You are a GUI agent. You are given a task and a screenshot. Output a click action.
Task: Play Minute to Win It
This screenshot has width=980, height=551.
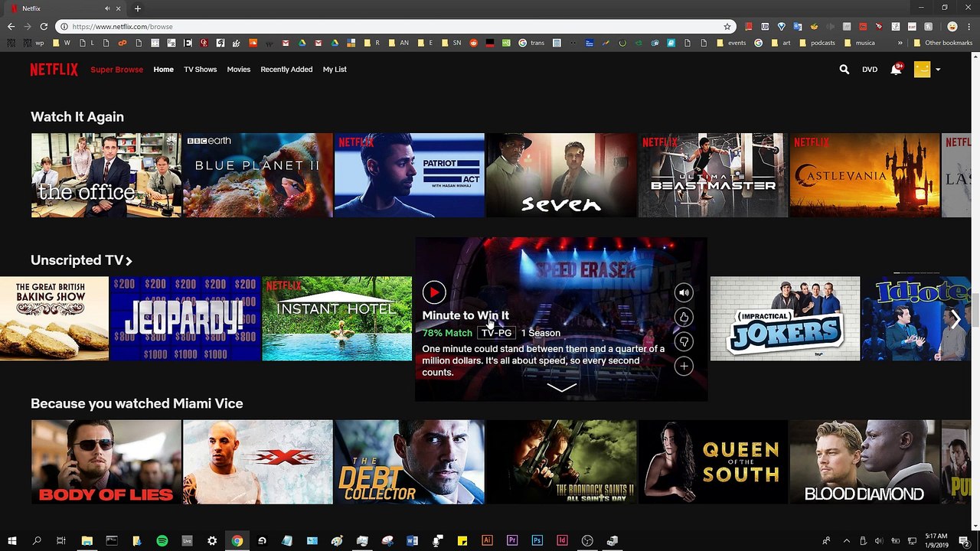pyautogui.click(x=434, y=292)
